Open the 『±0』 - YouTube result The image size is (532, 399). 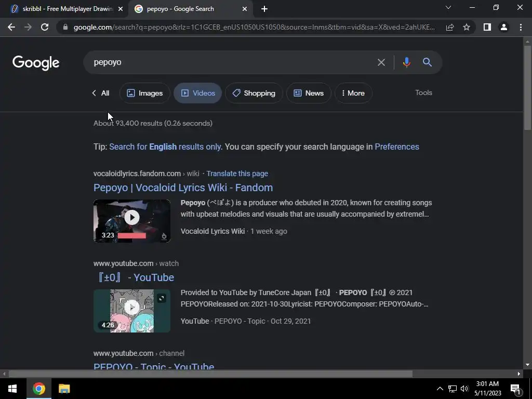tap(135, 277)
